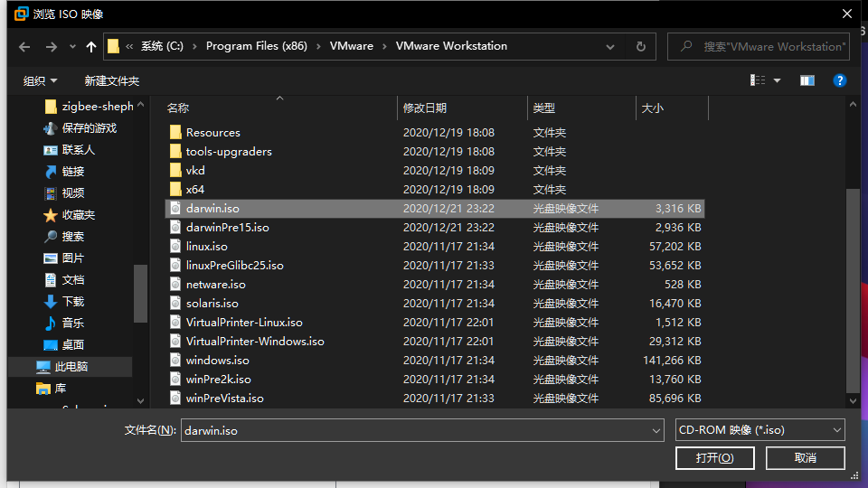Open the 组织 menu
868x488 pixels.
[x=40, y=80]
